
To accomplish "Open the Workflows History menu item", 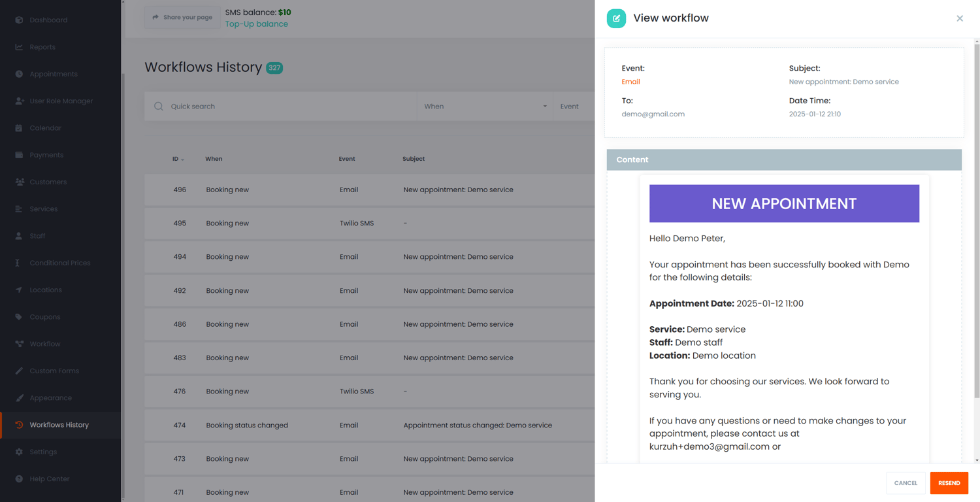I will tap(59, 425).
